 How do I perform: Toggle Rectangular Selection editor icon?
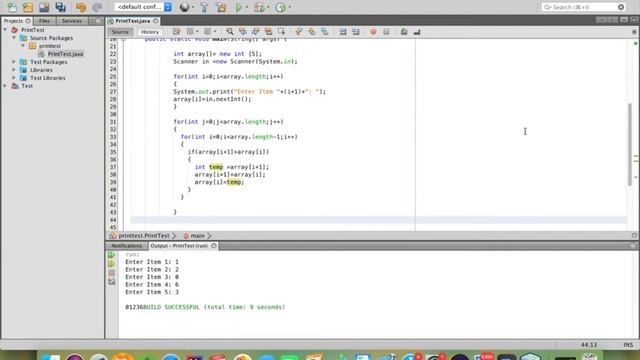point(281,32)
